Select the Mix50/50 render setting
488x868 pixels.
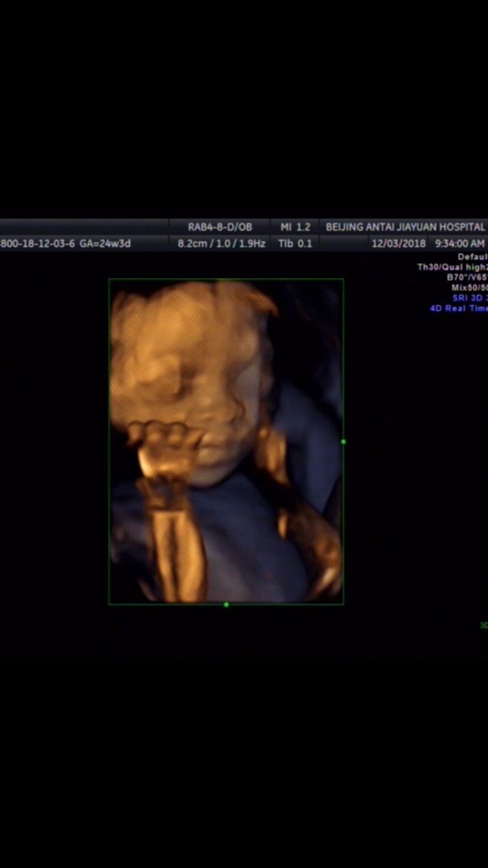[469, 288]
